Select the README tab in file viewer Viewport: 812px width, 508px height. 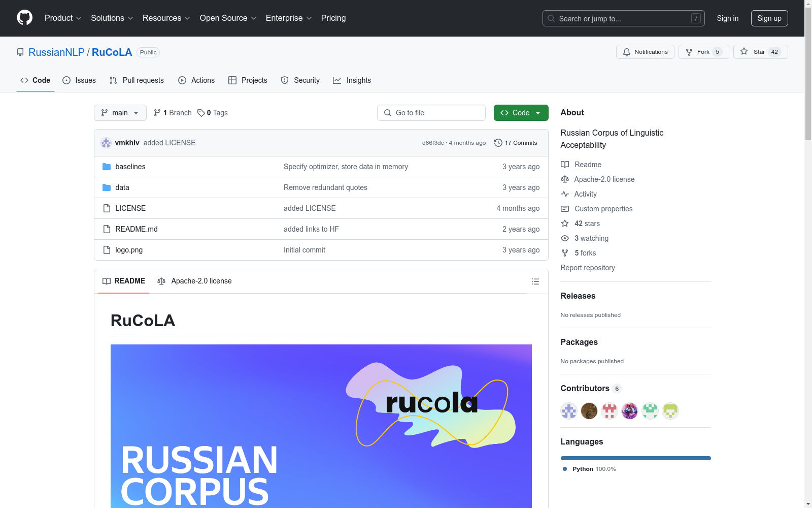click(x=124, y=281)
